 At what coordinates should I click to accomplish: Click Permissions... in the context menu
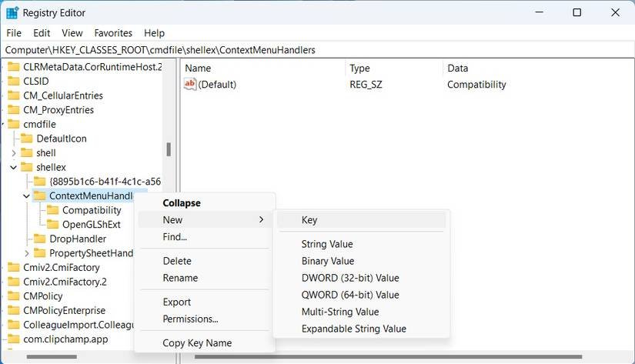coord(190,319)
